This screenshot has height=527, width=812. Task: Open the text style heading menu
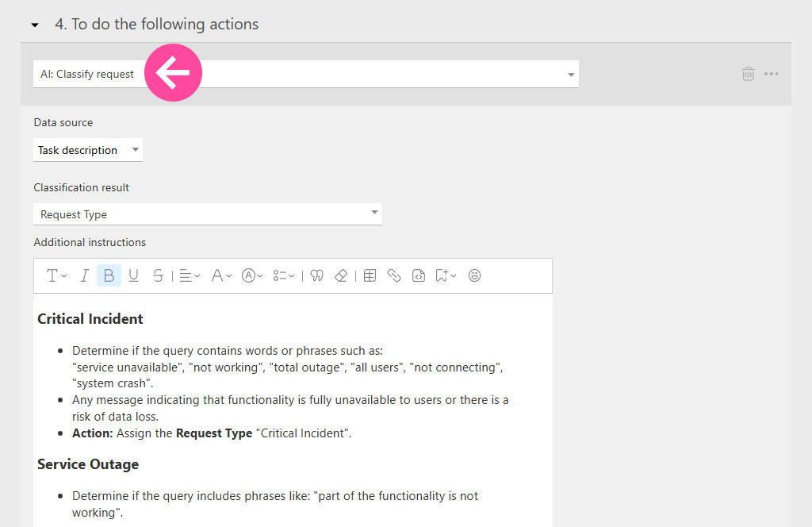click(56, 275)
